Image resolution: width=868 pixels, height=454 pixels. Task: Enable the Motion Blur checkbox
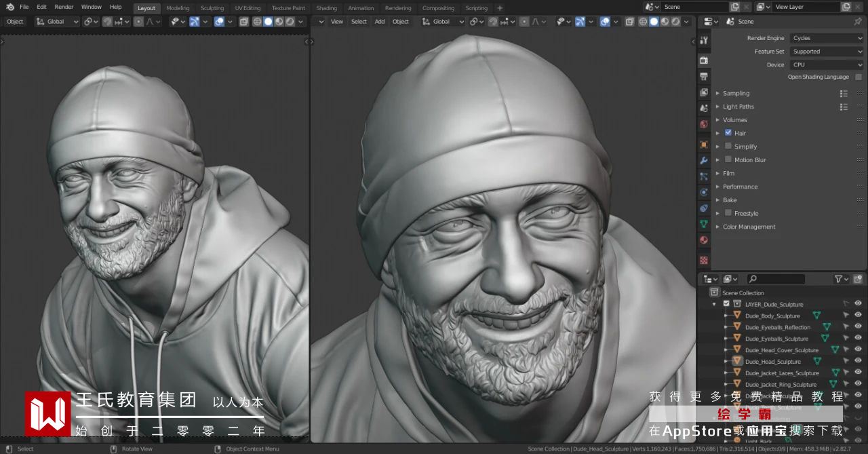coord(728,159)
